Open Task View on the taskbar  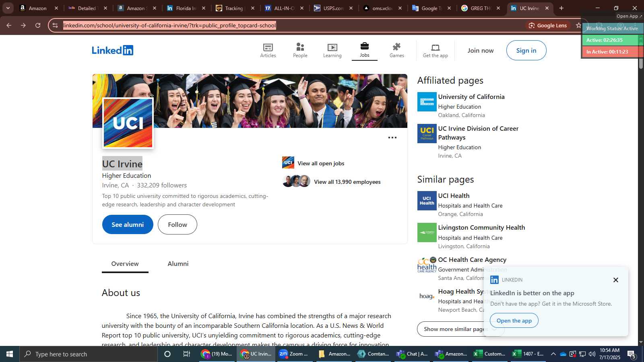(x=187, y=354)
